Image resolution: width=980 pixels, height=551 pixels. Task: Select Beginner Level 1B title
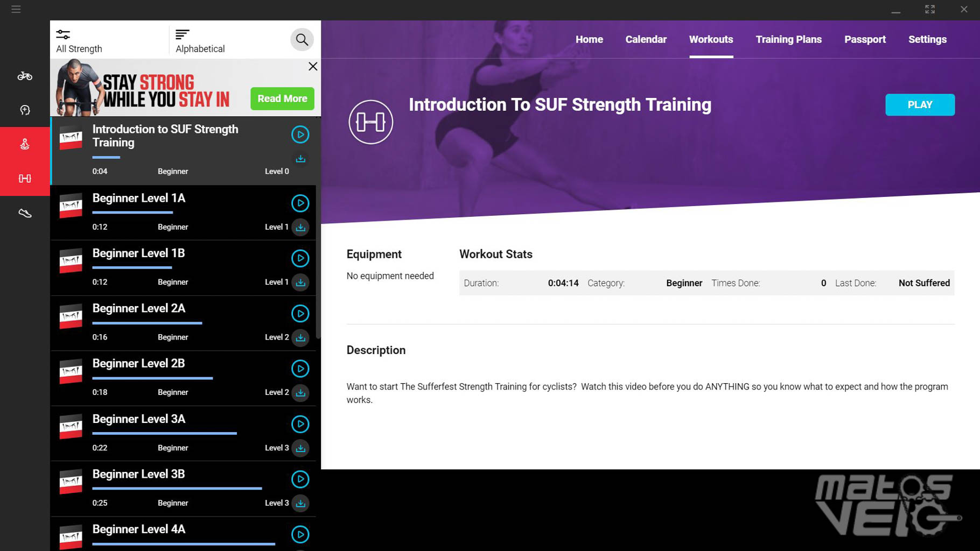tap(138, 253)
